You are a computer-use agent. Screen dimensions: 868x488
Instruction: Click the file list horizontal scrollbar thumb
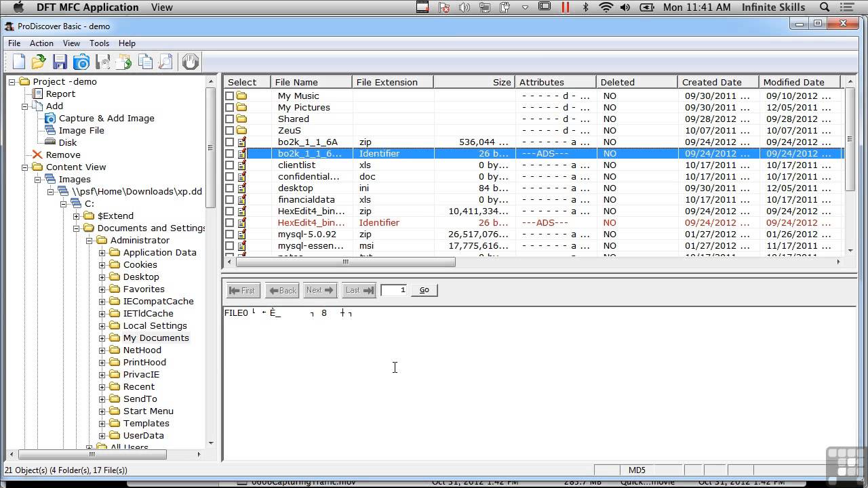[345, 262]
